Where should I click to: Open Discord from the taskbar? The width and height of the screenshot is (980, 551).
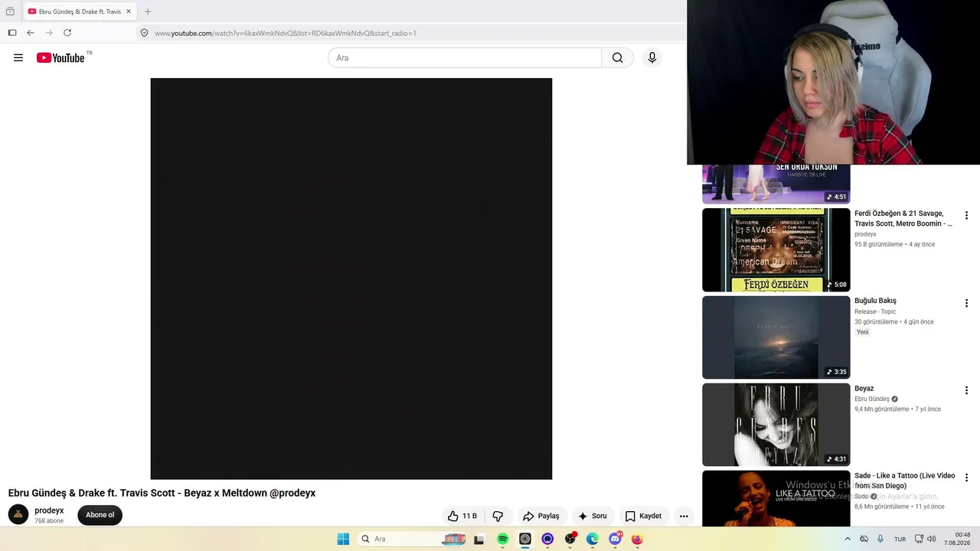[x=615, y=539]
